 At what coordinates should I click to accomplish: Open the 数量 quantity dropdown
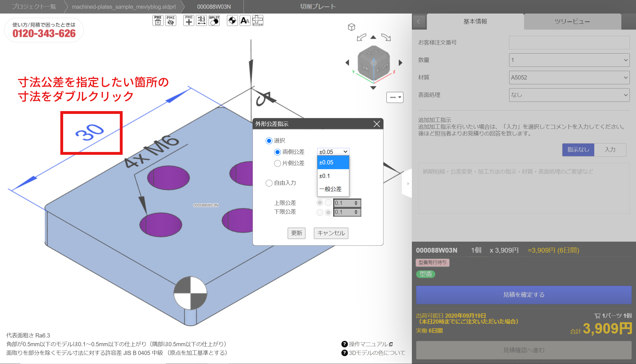(x=569, y=60)
